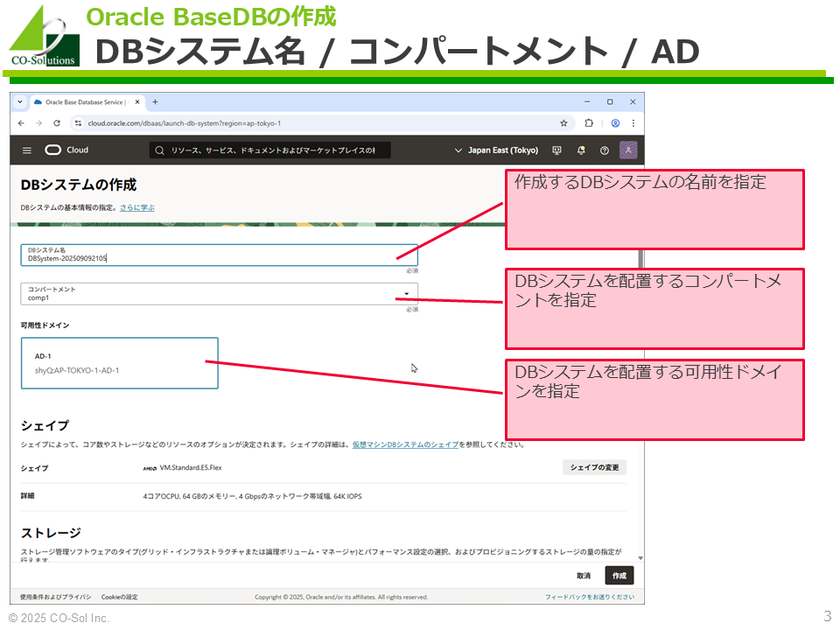Bookmark this page with star icon
This screenshot has height=630, width=840.
point(563,123)
